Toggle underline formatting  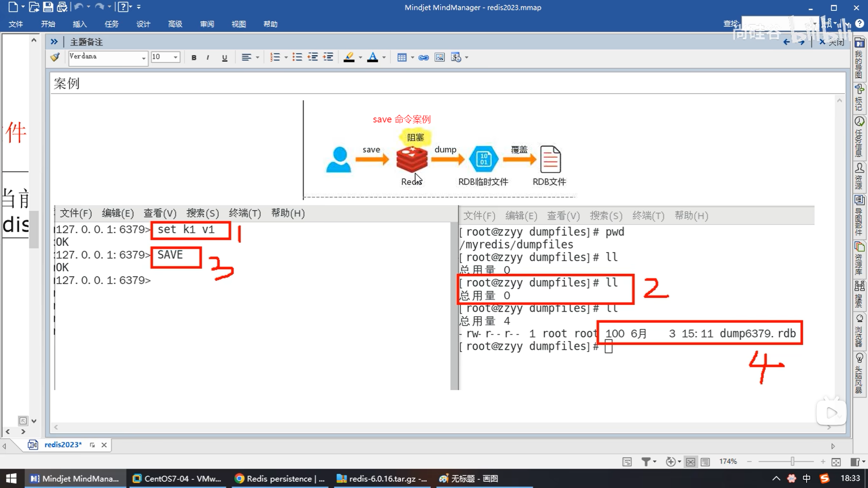coord(225,58)
